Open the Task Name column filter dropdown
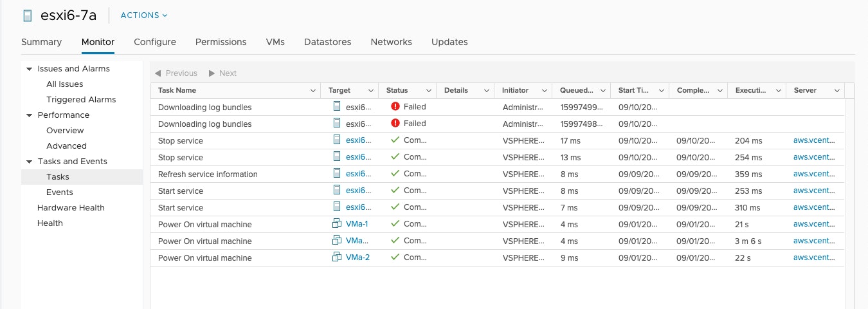Image resolution: width=868 pixels, height=309 pixels. coord(312,91)
